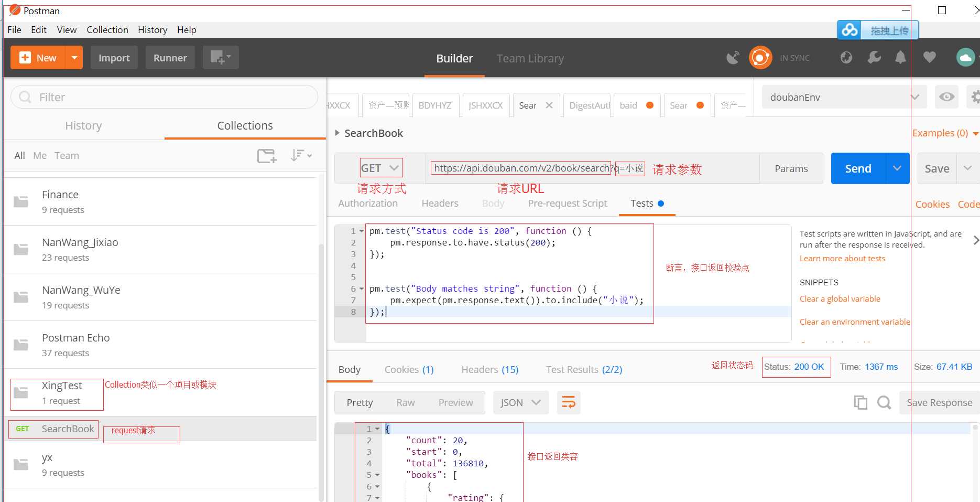
Task: Click the Save Response button
Action: (x=939, y=402)
